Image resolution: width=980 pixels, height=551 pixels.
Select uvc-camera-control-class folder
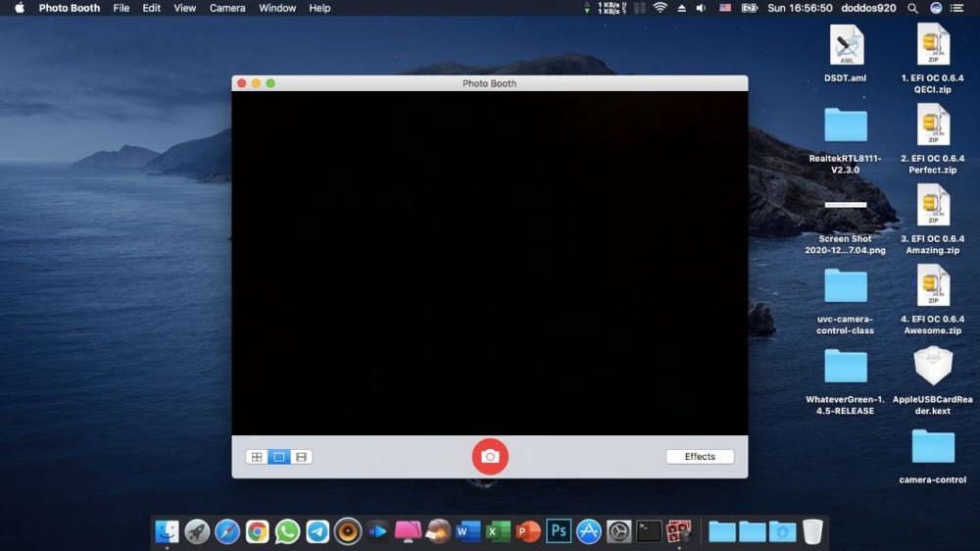846,301
